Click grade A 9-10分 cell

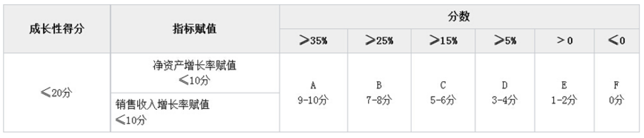click(313, 93)
